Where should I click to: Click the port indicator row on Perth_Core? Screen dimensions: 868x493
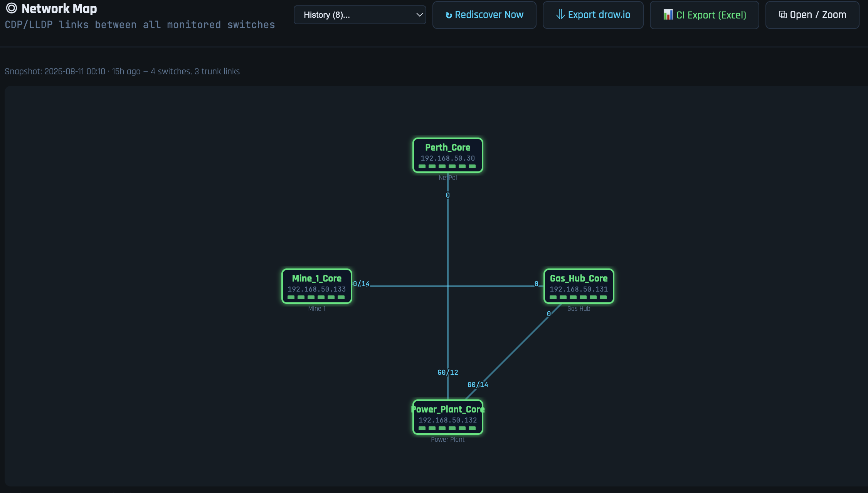[x=447, y=166]
